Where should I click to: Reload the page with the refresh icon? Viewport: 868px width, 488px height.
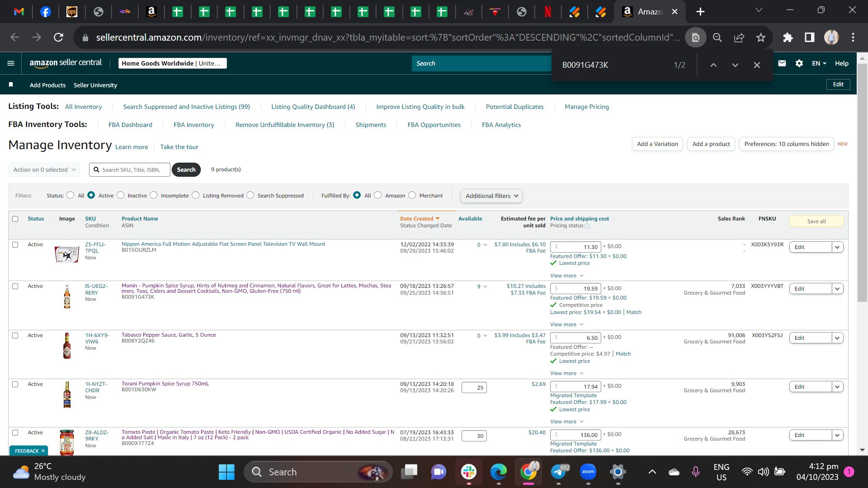58,38
